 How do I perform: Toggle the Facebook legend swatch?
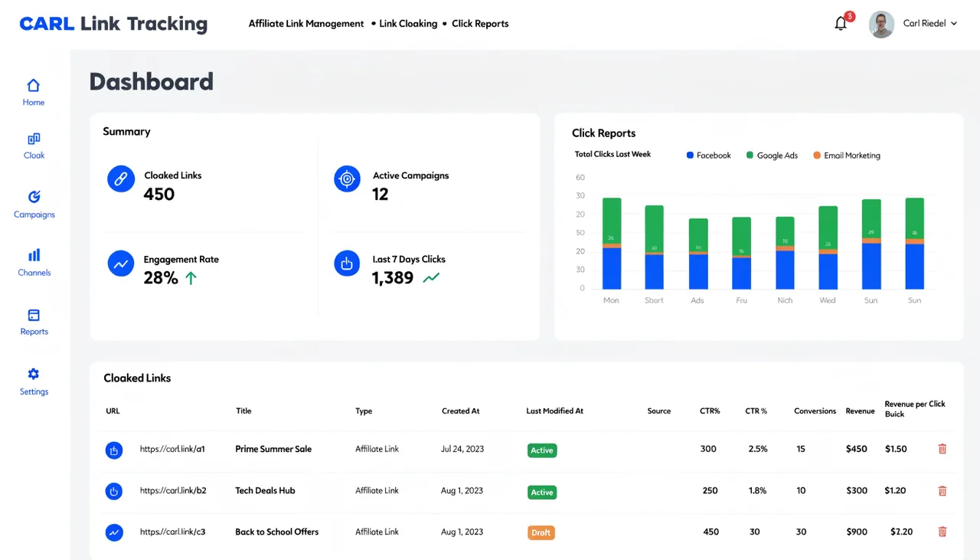(x=690, y=155)
